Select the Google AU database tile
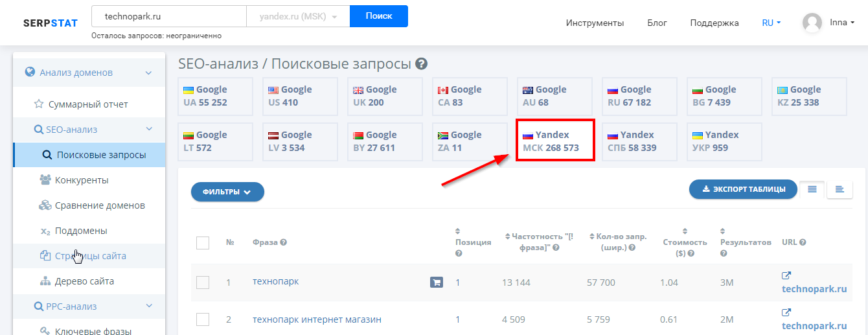The height and width of the screenshot is (335, 868). 554,97
